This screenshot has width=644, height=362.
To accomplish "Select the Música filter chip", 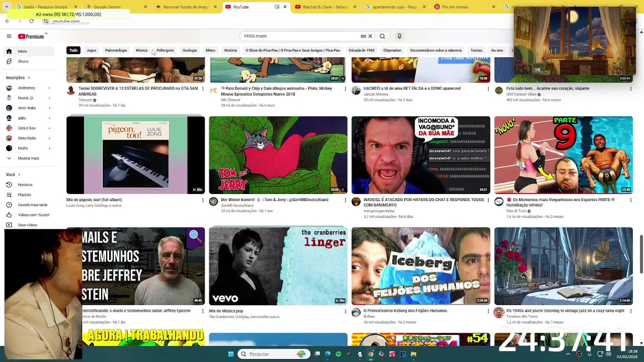I will 141,50.
